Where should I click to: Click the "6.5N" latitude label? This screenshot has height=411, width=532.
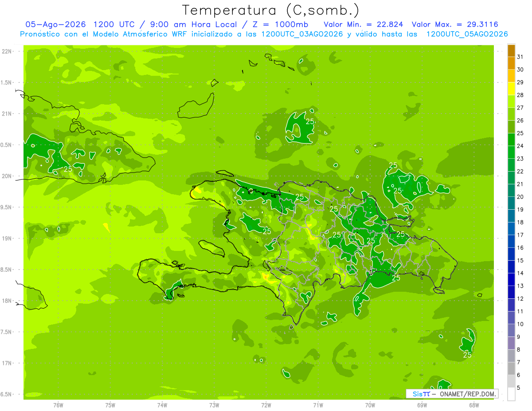pyautogui.click(x=6, y=395)
